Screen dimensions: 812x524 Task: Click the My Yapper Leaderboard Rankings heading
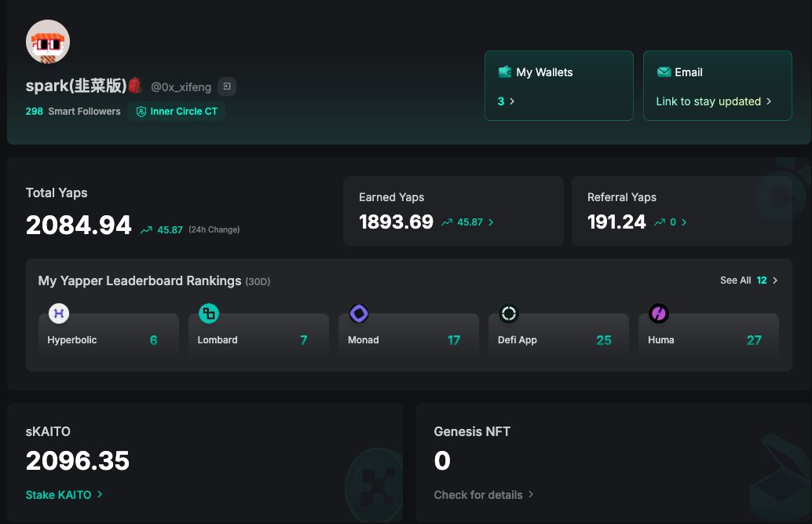tap(140, 281)
